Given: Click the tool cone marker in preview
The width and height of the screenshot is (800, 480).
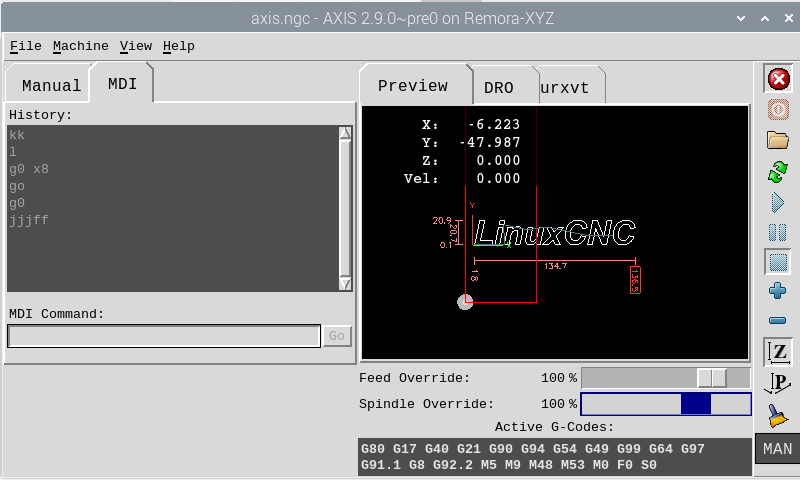Looking at the screenshot, I should coord(465,302).
